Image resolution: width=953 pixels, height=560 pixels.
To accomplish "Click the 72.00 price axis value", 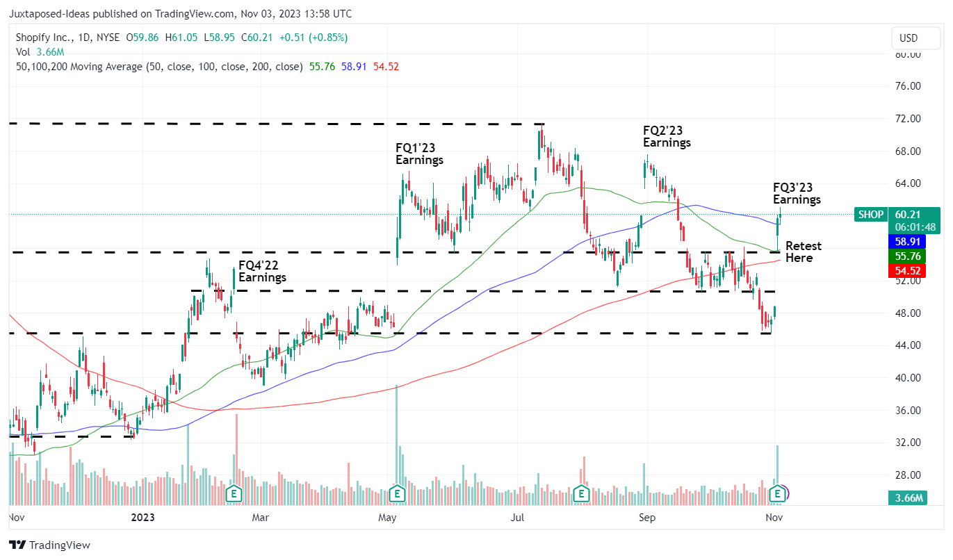I will pyautogui.click(x=906, y=119).
